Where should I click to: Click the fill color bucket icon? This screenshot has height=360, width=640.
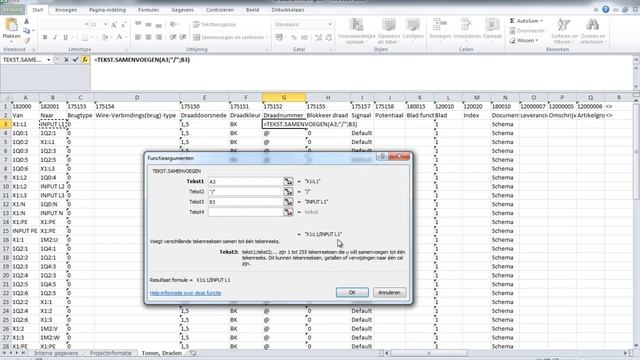[x=104, y=37]
